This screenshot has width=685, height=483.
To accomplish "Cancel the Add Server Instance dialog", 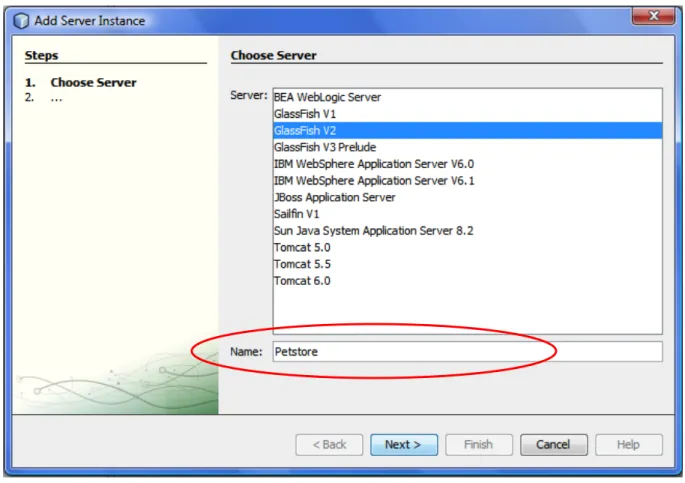I will point(554,445).
